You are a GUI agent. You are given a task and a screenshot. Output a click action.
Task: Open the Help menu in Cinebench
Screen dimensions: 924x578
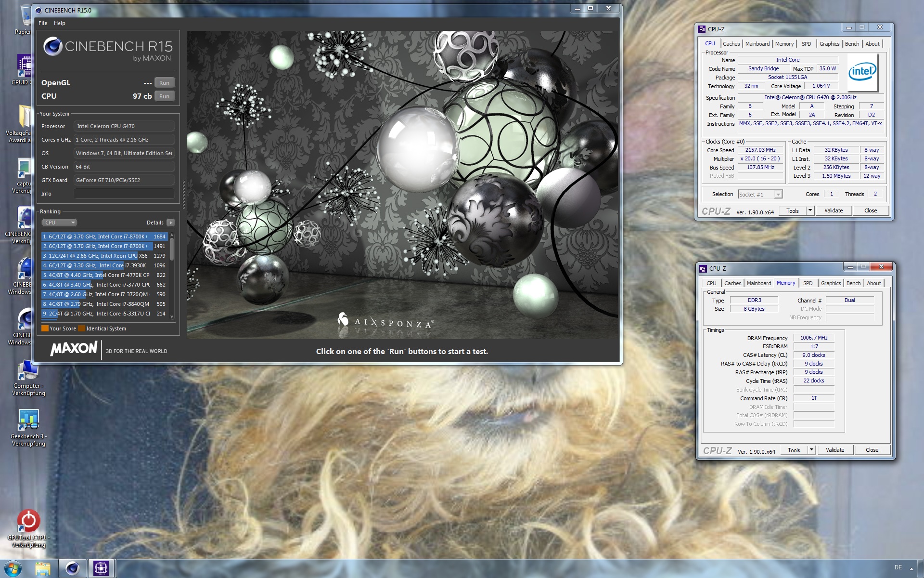point(60,23)
